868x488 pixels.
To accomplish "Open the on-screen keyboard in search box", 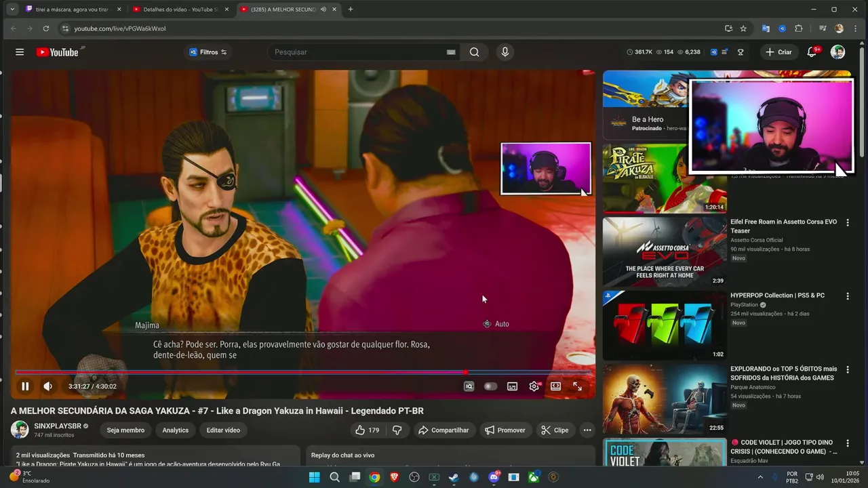I will pyautogui.click(x=451, y=52).
